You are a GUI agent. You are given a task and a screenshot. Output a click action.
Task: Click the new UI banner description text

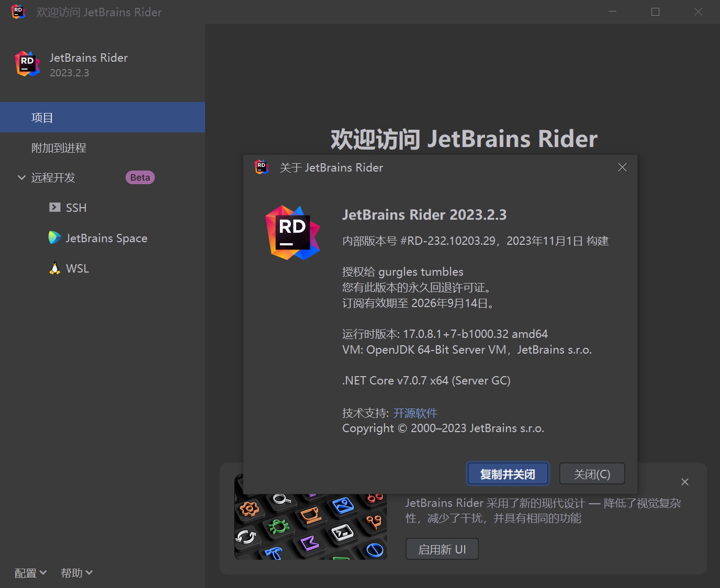543,511
